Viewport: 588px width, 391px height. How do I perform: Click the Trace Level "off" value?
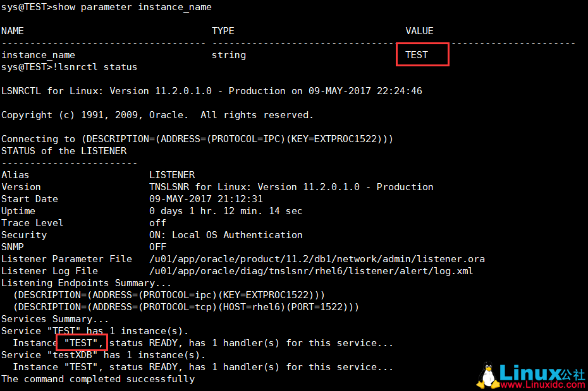click(157, 223)
